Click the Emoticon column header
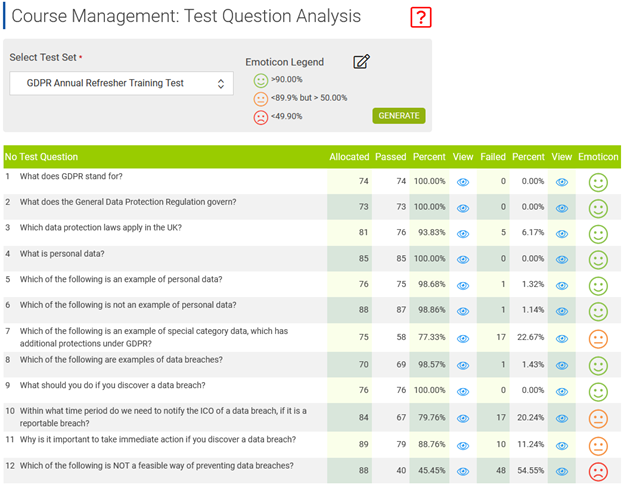Image resolution: width=624 pixels, height=484 pixels. (598, 157)
